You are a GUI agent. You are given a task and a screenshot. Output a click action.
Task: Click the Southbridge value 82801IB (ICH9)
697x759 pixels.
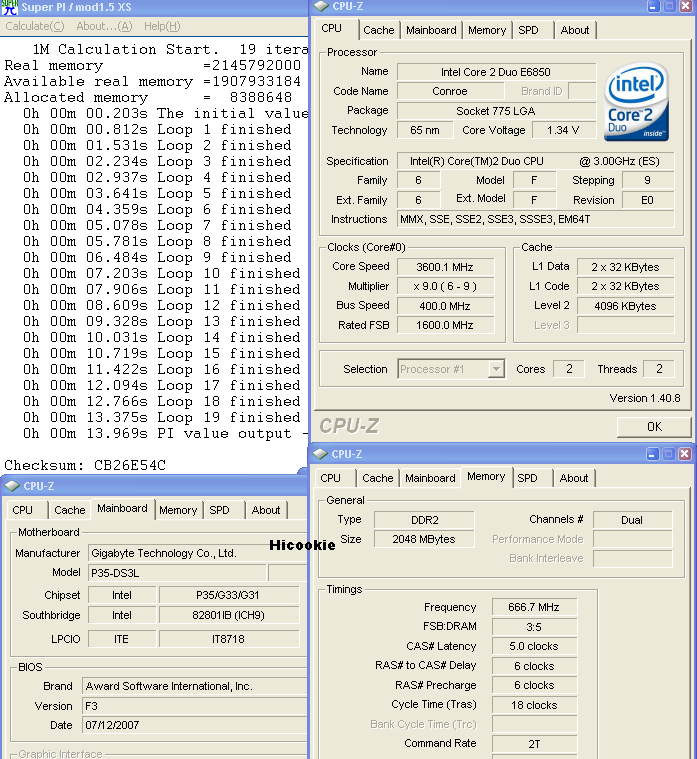point(229,615)
